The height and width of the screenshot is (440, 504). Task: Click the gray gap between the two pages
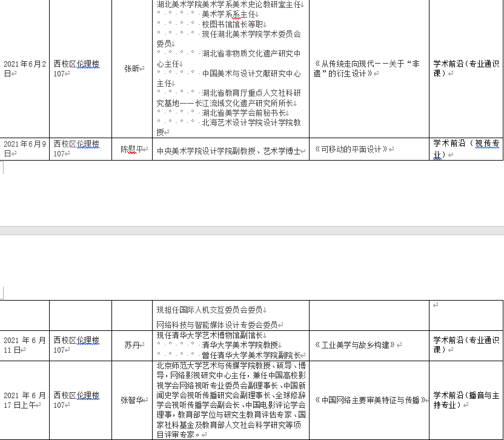(252, 230)
